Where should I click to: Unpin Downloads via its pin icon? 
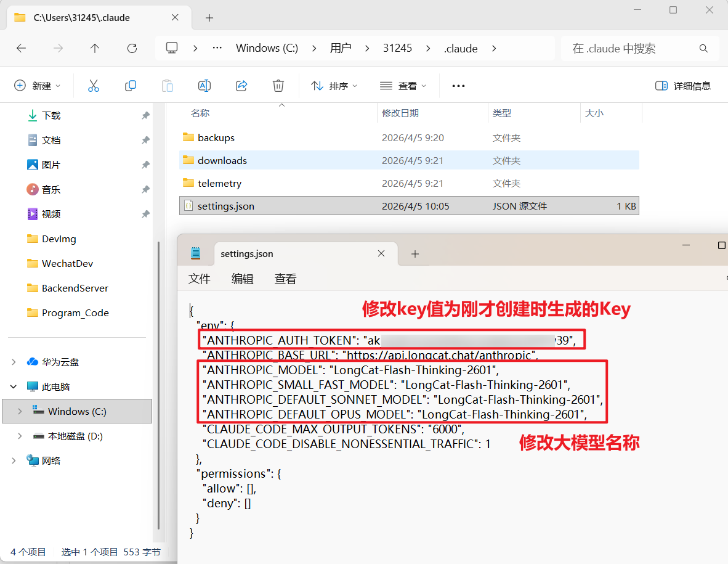145,115
